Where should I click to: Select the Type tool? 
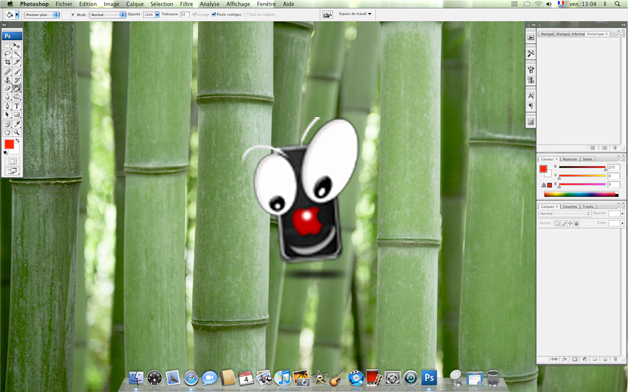tap(17, 107)
